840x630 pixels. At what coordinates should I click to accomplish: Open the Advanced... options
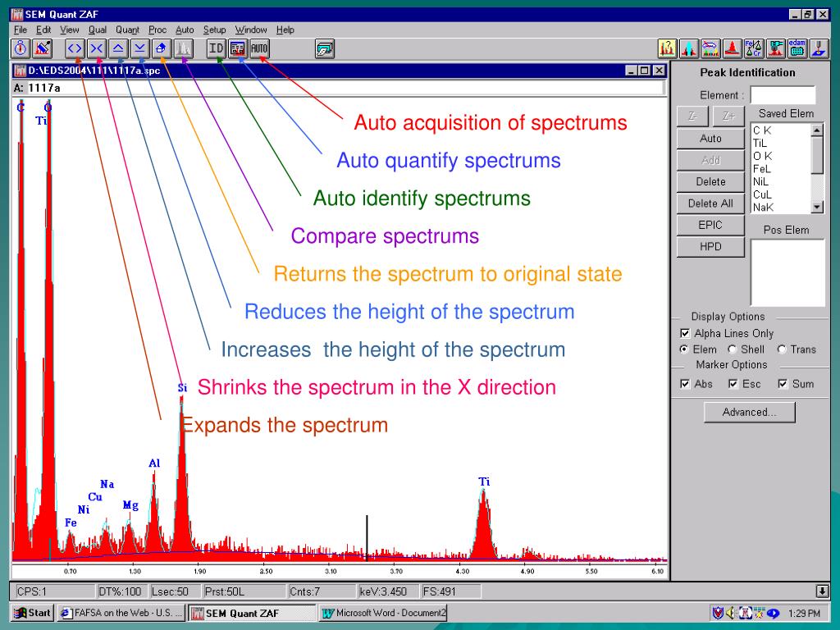(750, 412)
